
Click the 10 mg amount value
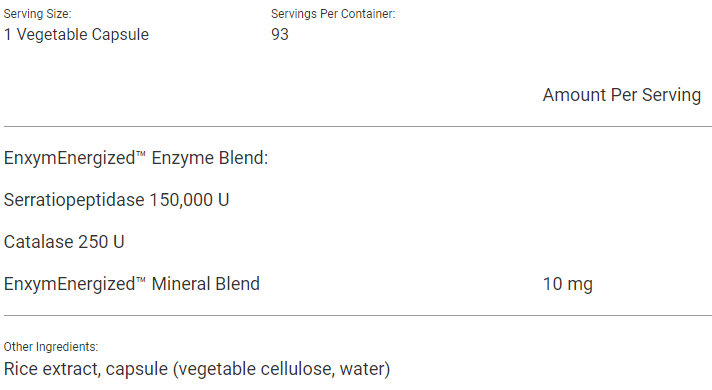568,284
